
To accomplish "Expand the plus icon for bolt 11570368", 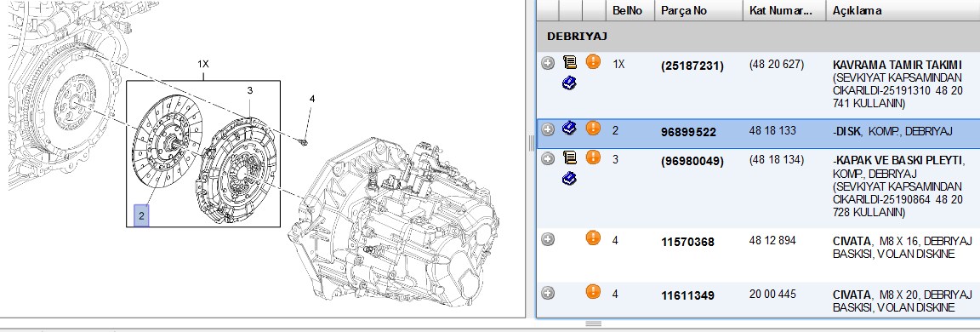I will click(x=548, y=239).
